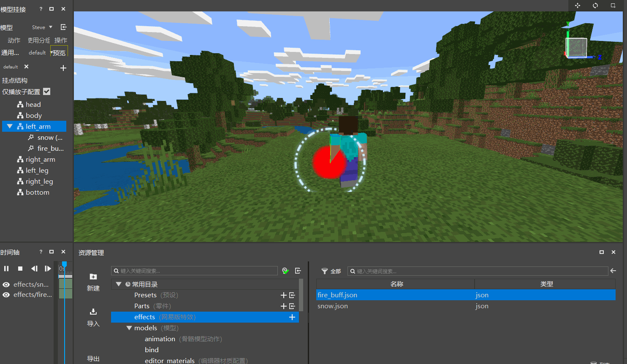Viewport: 627px width, 364px height.
Task: Click the effects/fire... timeline clip block
Action: (x=65, y=294)
